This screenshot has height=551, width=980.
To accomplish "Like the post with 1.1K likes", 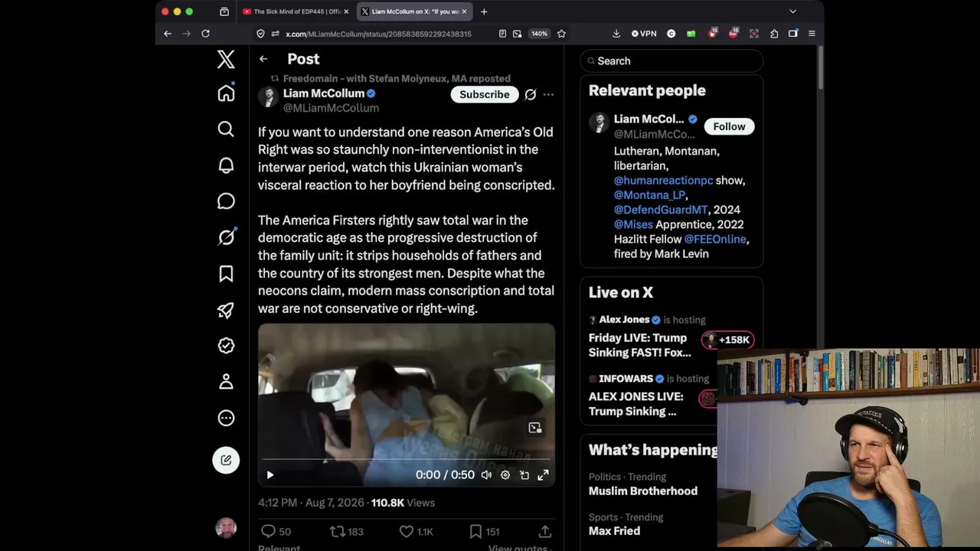I will click(x=416, y=531).
